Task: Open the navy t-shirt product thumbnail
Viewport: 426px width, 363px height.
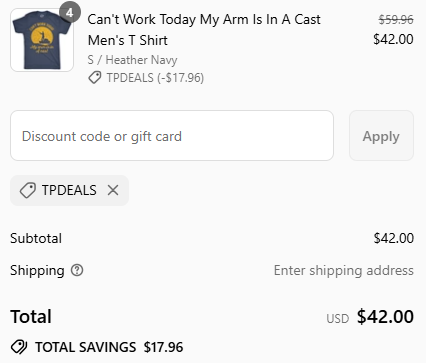Action: tap(42, 40)
